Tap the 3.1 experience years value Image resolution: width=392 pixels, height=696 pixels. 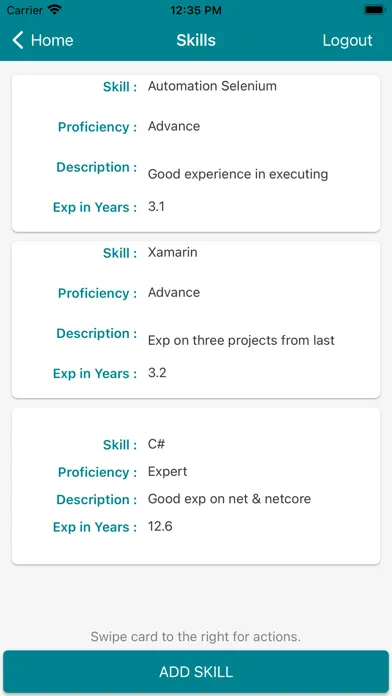[x=156, y=206]
